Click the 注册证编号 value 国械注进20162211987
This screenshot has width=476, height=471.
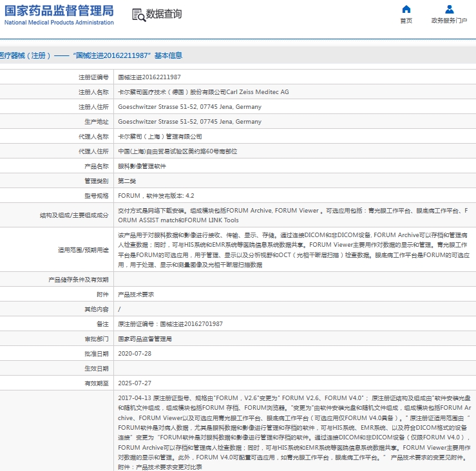pos(149,77)
